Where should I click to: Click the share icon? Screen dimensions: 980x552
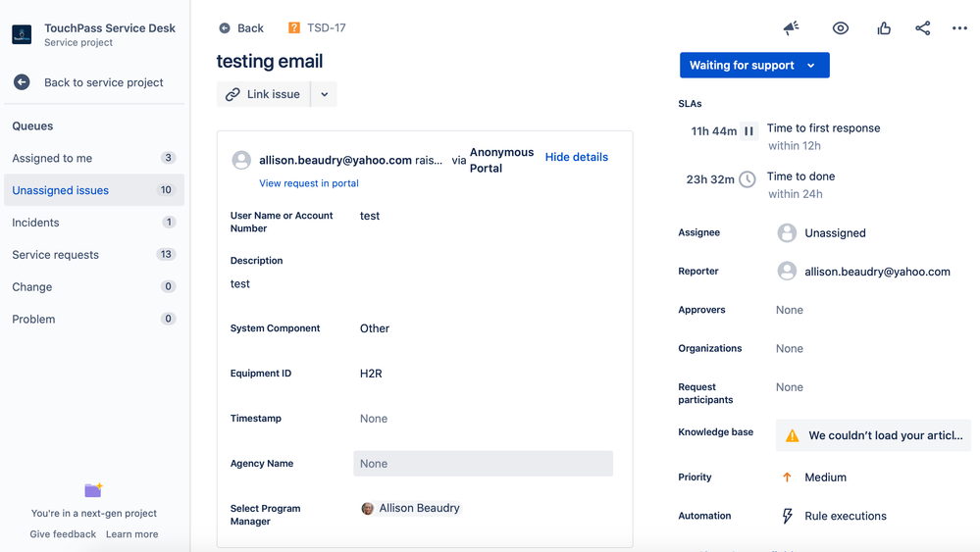922,28
